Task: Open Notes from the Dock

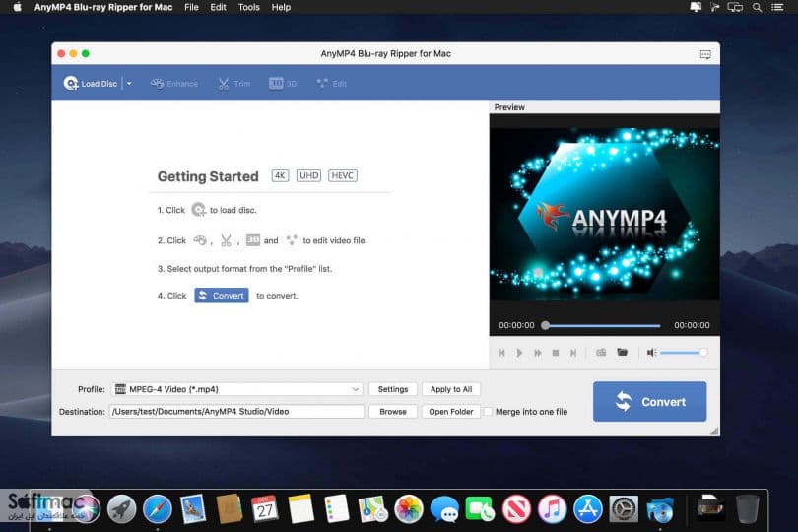Action: [x=300, y=508]
